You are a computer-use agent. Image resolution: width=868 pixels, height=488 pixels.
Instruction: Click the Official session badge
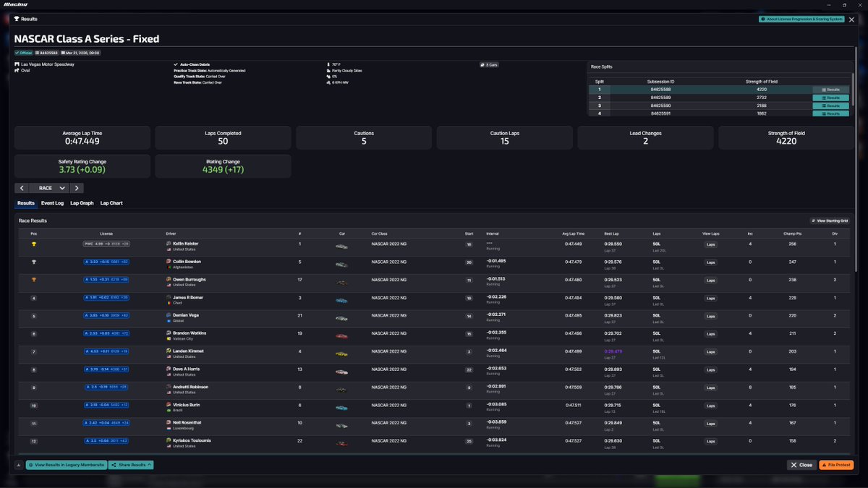(x=24, y=53)
